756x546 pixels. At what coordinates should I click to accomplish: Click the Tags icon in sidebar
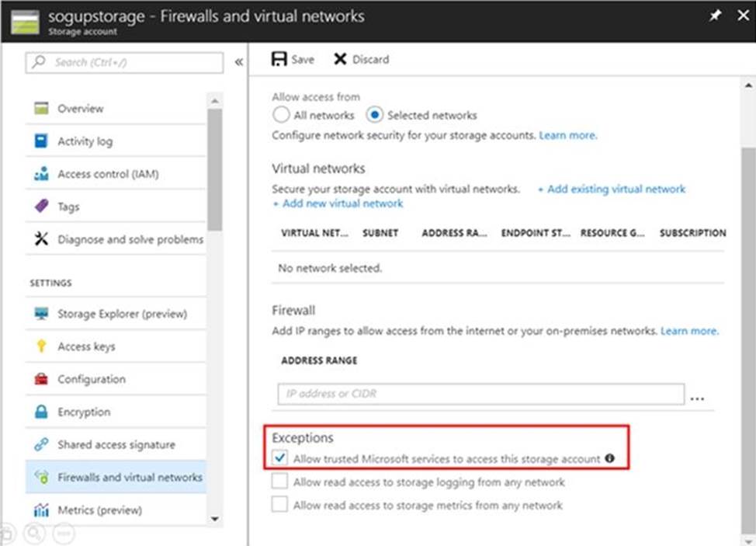tap(41, 207)
